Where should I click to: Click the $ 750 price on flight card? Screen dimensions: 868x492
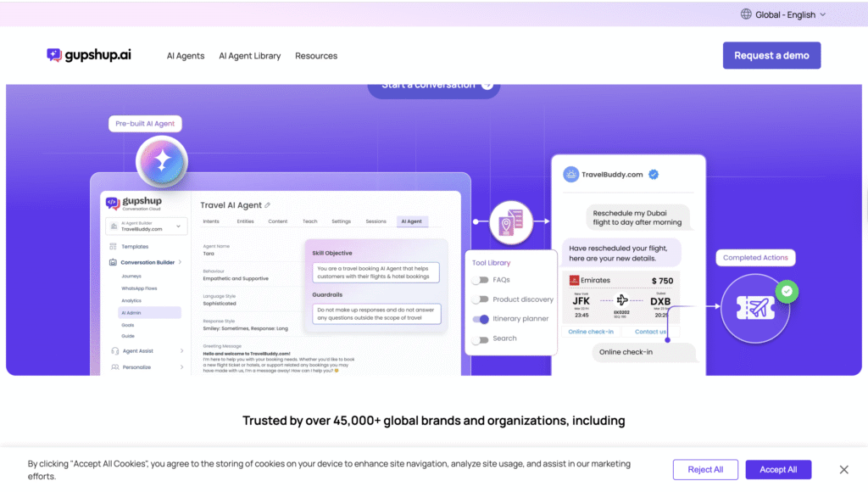pos(662,281)
